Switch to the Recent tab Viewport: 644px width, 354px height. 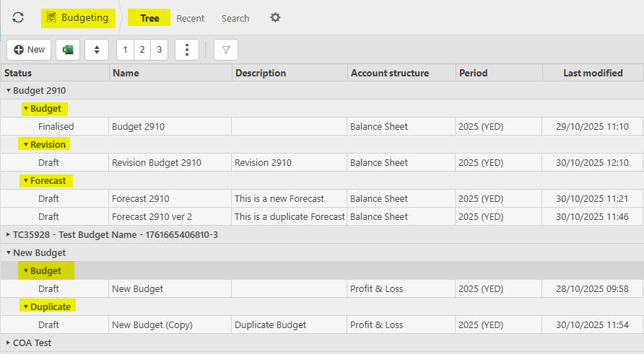coord(191,18)
